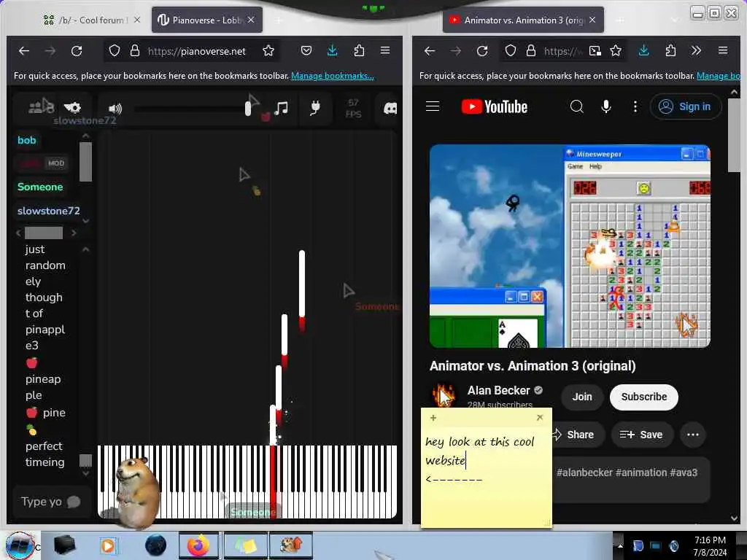The width and height of the screenshot is (747, 560).
Task: Open Pianoverse rooms and users panel icon
Action: 41,106
